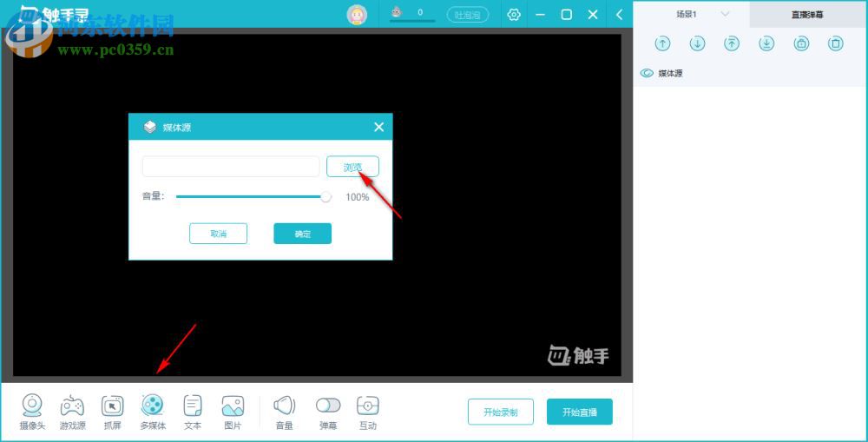Move source to bottom layer

click(766, 43)
